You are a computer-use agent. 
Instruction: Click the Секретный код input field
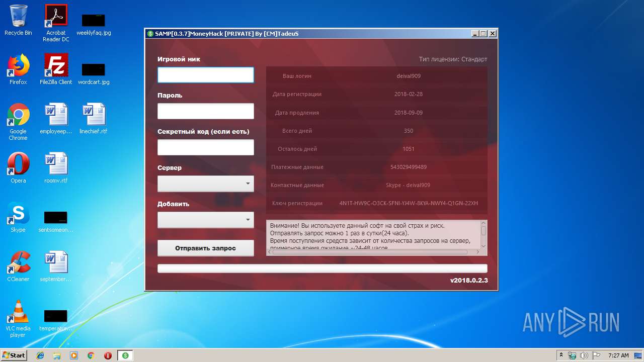click(x=206, y=147)
